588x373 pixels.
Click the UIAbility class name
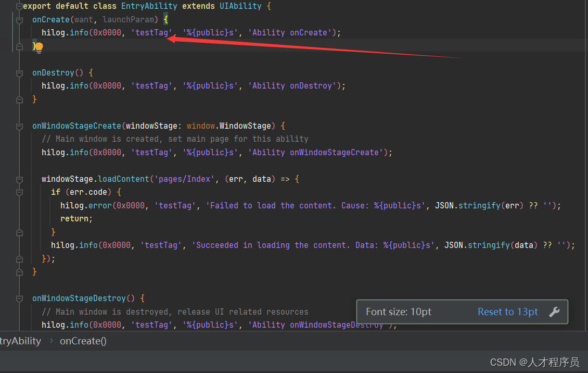tap(240, 6)
